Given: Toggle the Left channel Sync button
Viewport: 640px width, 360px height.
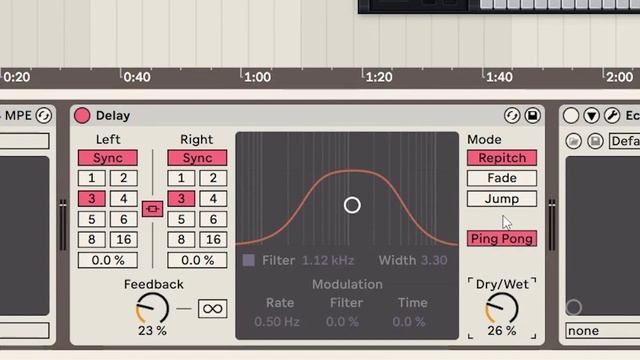Looking at the screenshot, I should (x=108, y=158).
